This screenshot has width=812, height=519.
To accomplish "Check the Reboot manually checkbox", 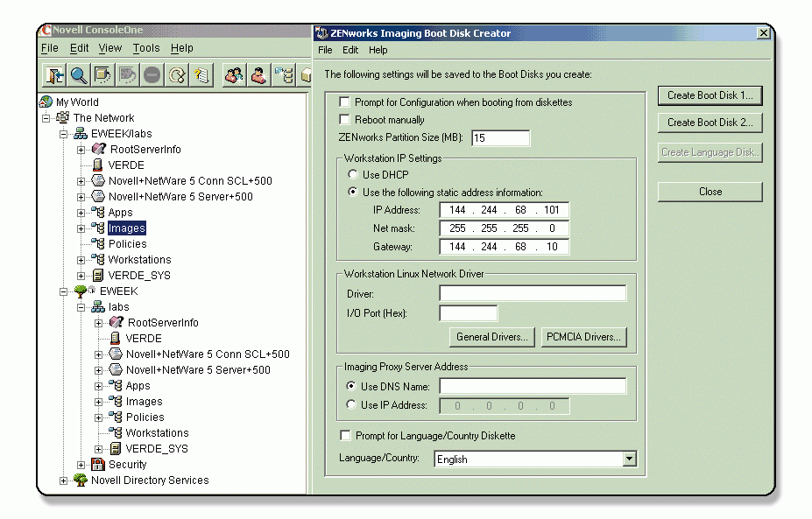I will 344,120.
